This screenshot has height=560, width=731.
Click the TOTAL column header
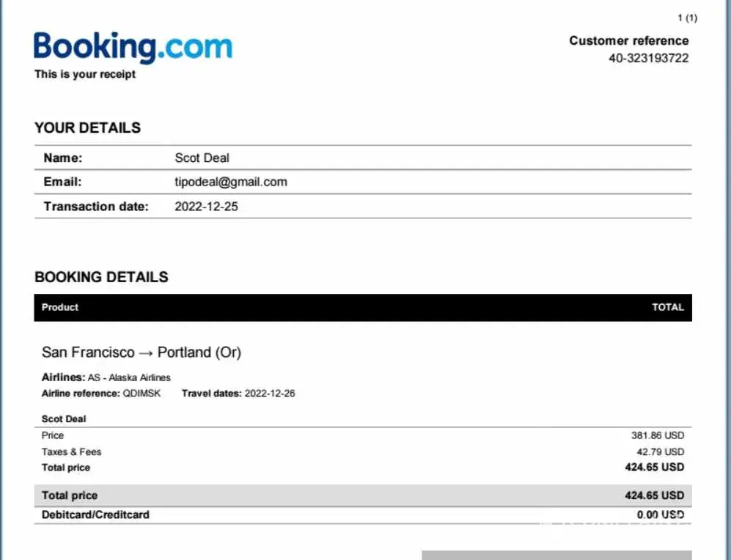click(x=667, y=307)
